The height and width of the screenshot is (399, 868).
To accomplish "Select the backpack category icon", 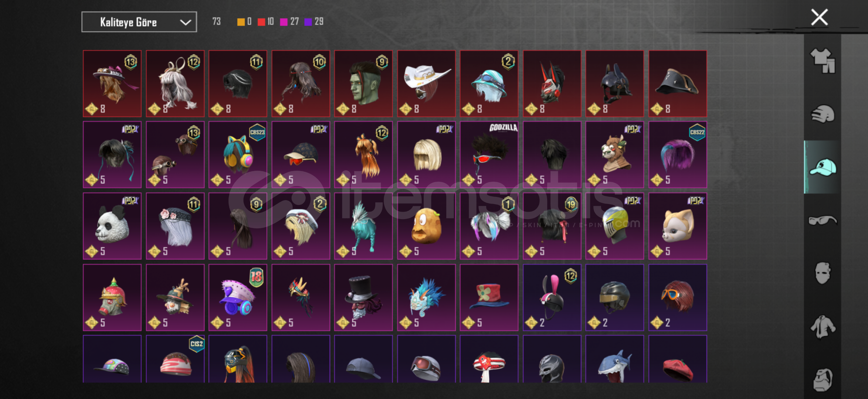I will 823,379.
